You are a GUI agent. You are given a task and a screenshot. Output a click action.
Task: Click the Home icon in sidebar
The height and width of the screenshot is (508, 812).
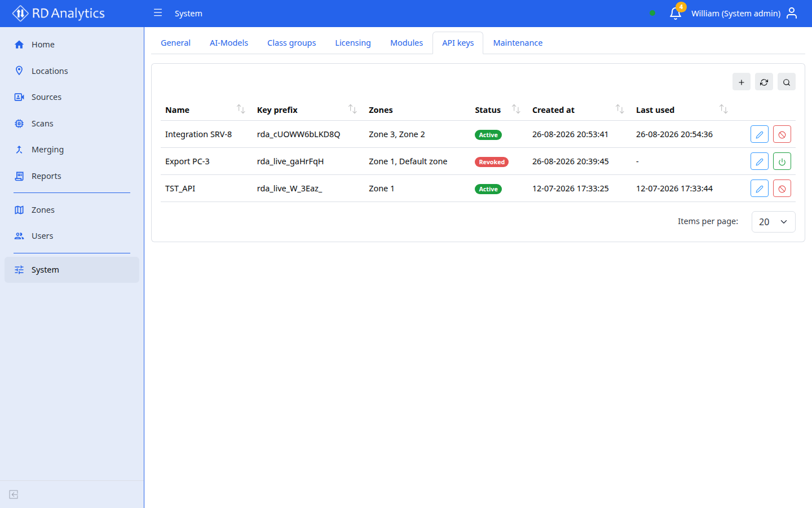(x=19, y=45)
